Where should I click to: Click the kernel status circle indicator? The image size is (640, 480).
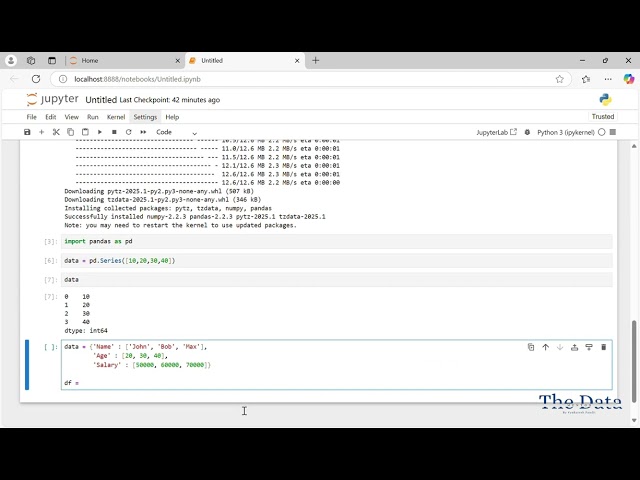pos(602,132)
